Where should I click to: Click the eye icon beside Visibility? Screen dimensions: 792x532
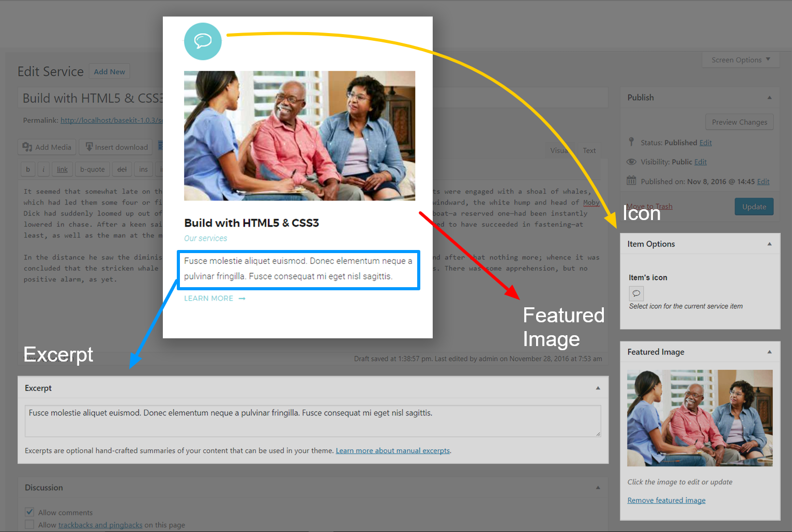[x=631, y=162]
